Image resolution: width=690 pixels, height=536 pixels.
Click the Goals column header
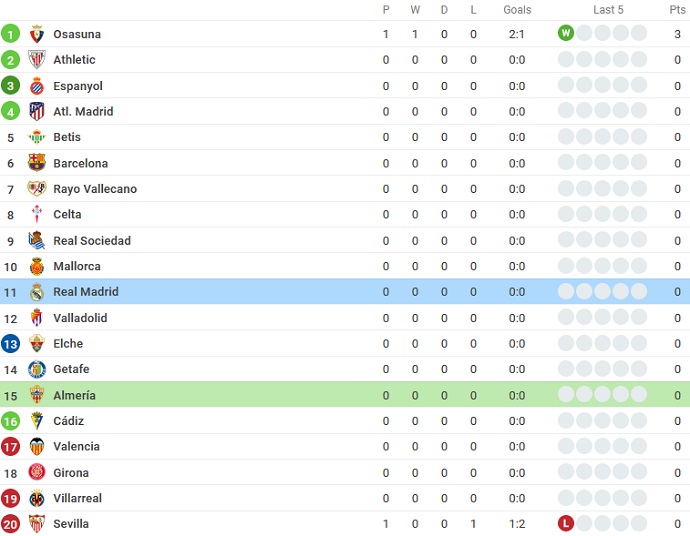point(517,10)
